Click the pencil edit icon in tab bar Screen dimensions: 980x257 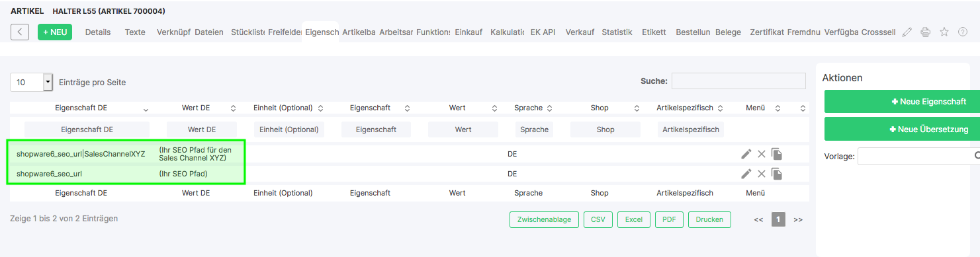pyautogui.click(x=907, y=32)
